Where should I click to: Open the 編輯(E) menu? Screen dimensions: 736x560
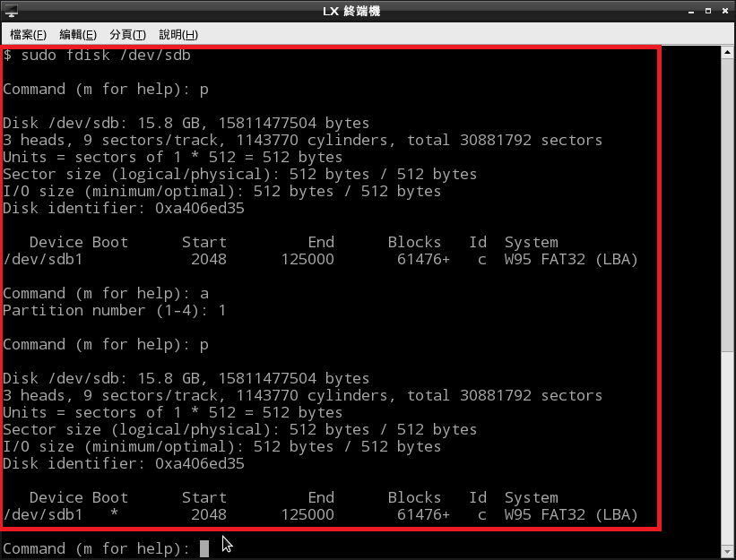(78, 34)
